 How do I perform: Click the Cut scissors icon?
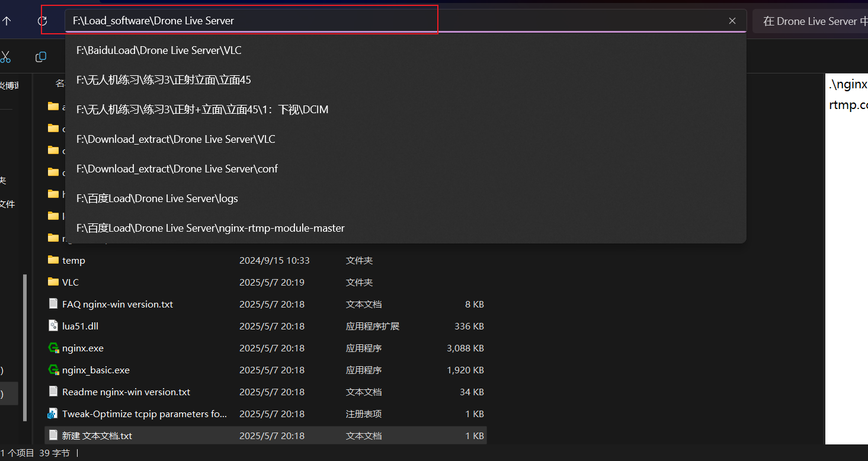5,57
